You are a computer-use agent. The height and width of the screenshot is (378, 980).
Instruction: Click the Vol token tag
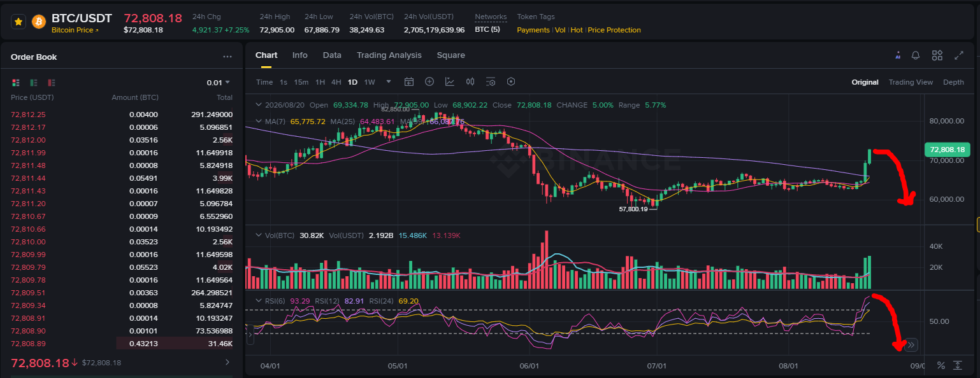(x=560, y=30)
